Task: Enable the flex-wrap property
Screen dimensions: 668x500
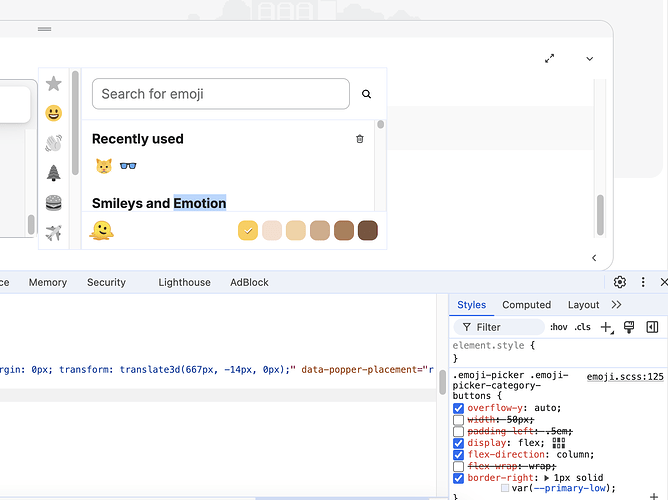Action: tap(458, 466)
